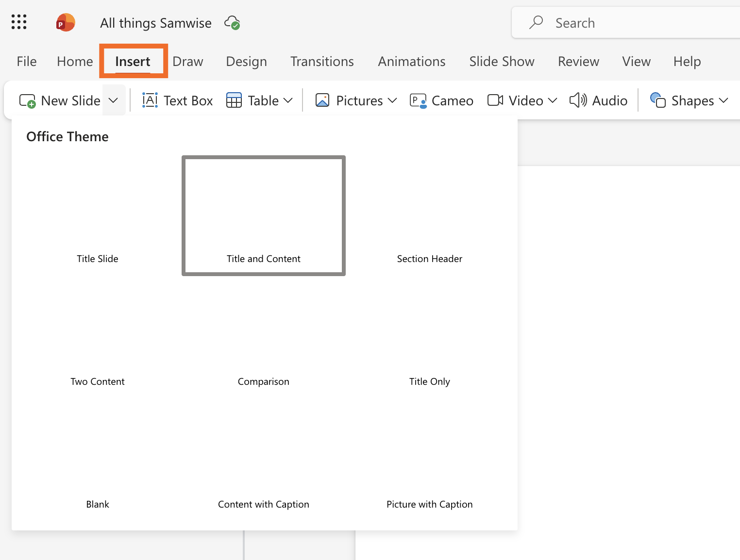Screen dimensions: 740x560
Task: Click into the Search box
Action: click(626, 22)
